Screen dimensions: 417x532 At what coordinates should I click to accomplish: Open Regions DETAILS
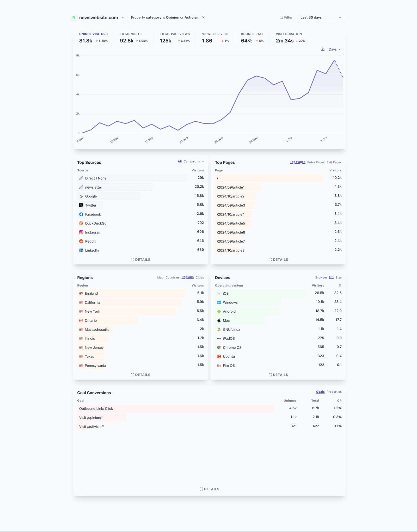pos(140,375)
